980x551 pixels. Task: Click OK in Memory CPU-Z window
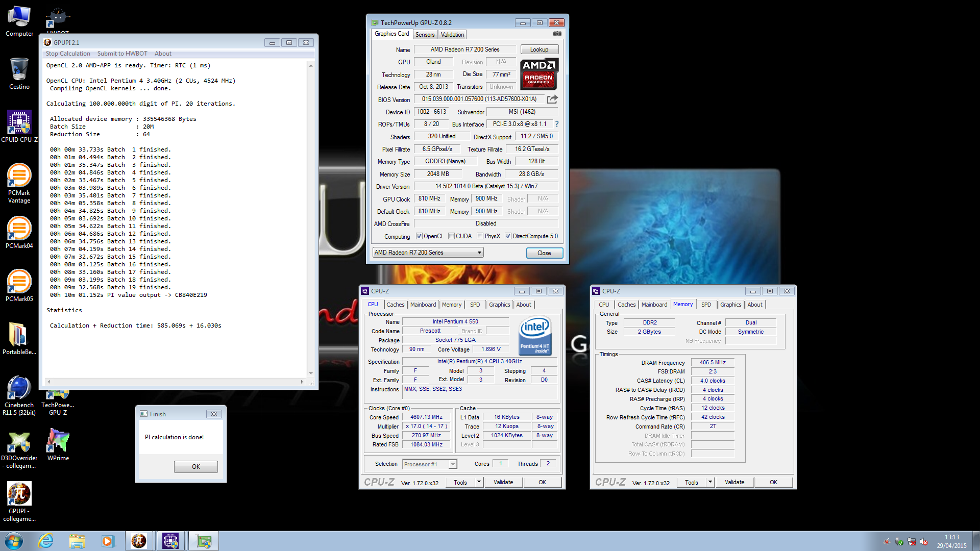pos(773,482)
